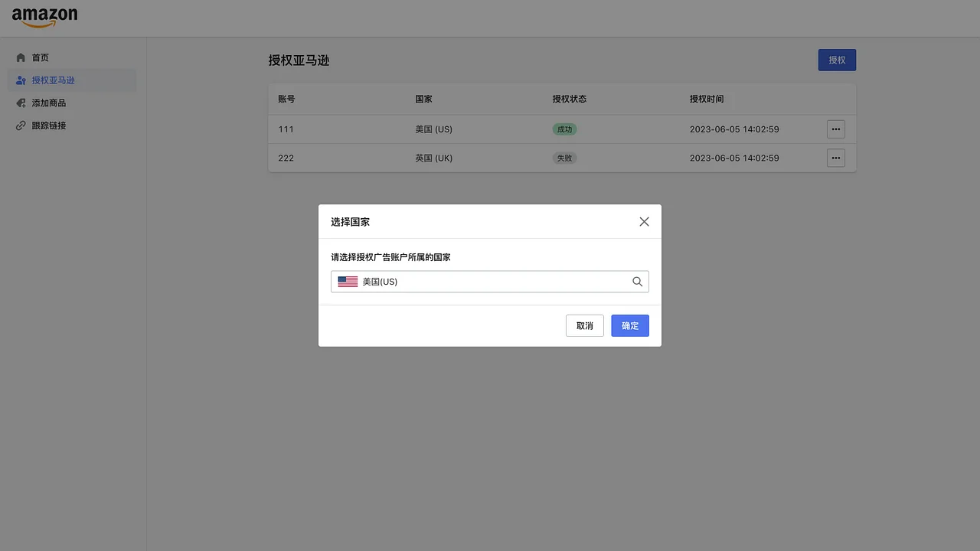This screenshot has width=980, height=551.
Task: Confirm with the 确定 button
Action: [x=630, y=325]
